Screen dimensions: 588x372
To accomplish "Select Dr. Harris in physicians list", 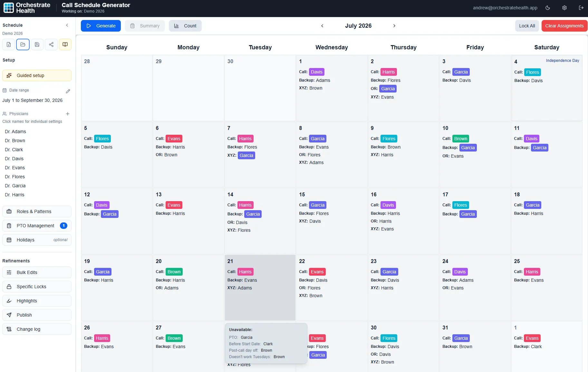I will pyautogui.click(x=14, y=195).
